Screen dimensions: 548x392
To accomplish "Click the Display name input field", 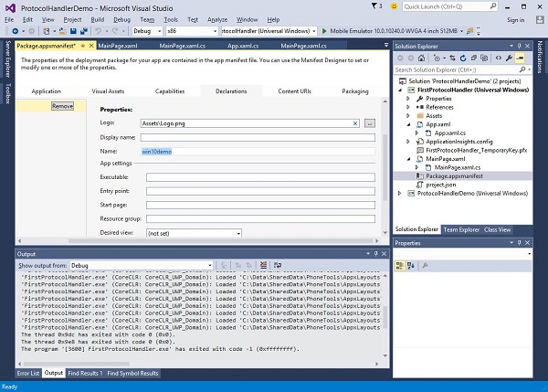I will click(x=258, y=137).
